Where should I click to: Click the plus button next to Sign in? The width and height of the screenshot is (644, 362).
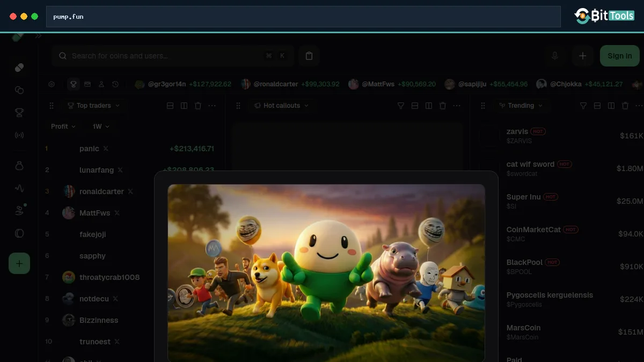tap(582, 56)
